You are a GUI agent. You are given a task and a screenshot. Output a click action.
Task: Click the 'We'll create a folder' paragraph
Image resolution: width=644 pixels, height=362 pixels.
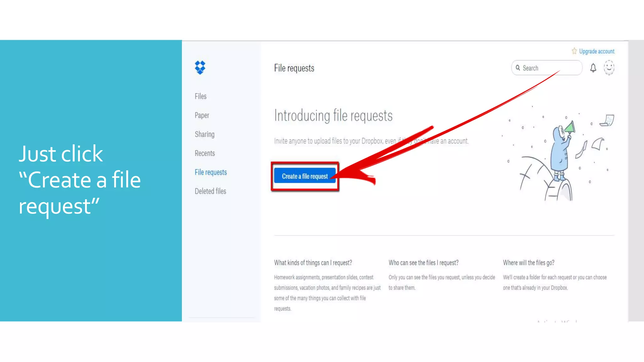click(555, 282)
